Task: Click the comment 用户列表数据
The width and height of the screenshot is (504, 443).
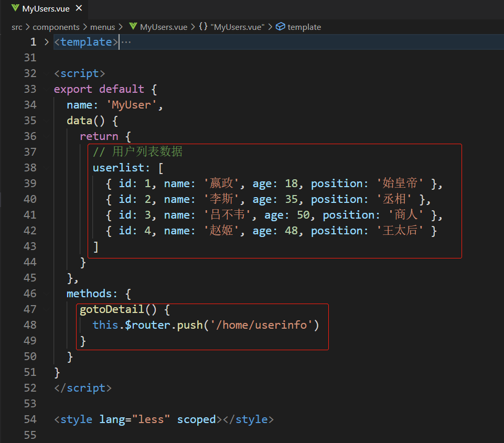Action: [137, 152]
